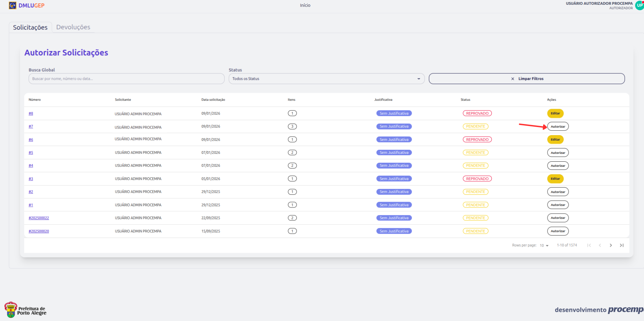Click Editar for request #8
The image size is (644, 321).
555,113
